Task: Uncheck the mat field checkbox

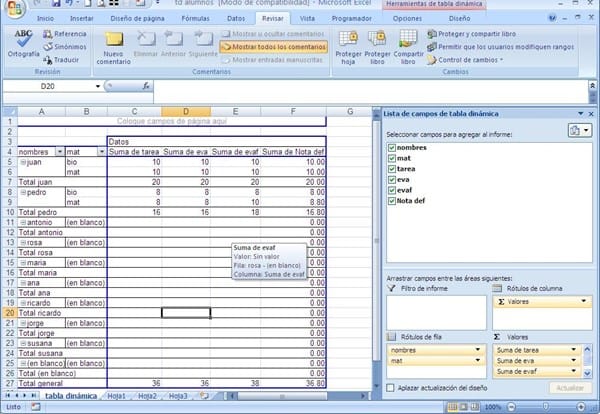Action: pyautogui.click(x=391, y=158)
